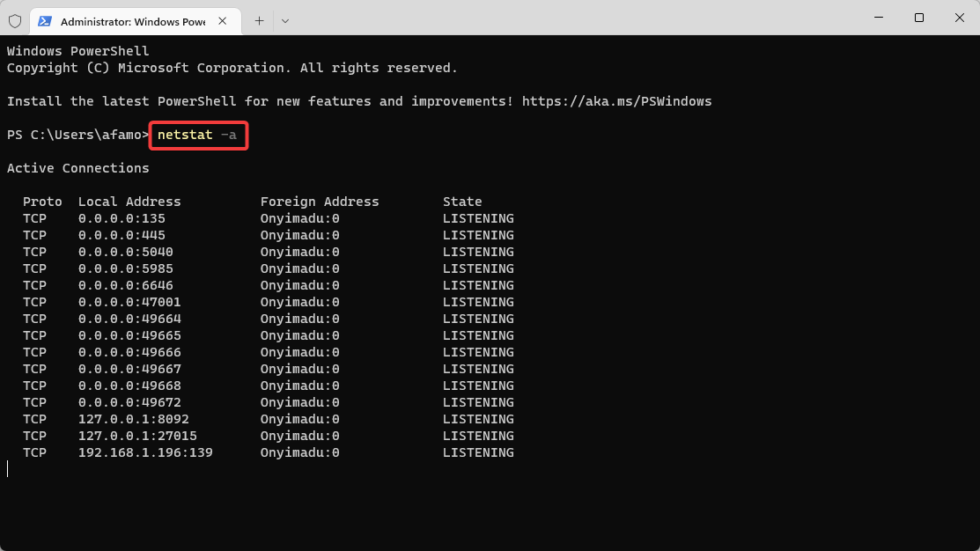Screen dimensions: 980x551
Task: Close the terminal window
Action: pos(960,18)
